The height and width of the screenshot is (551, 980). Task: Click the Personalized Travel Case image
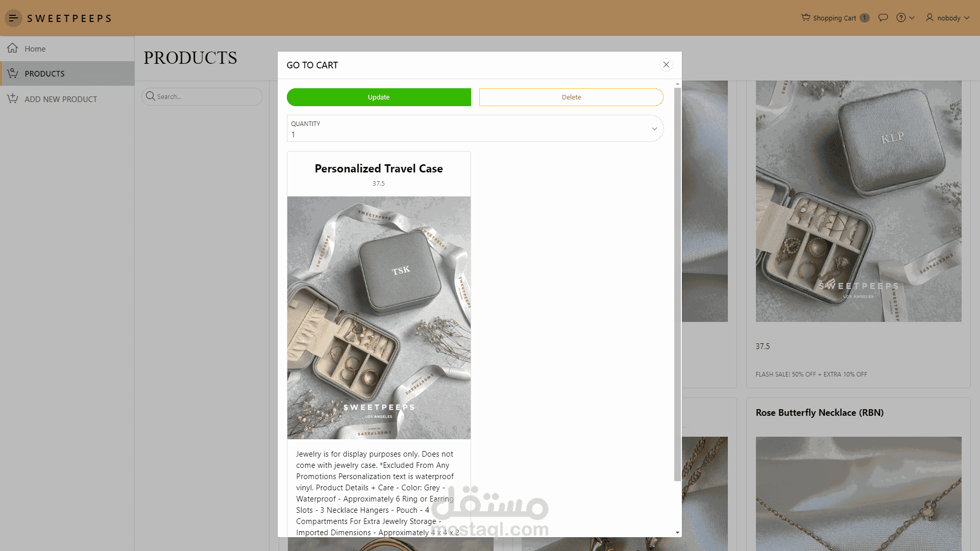[x=379, y=317]
